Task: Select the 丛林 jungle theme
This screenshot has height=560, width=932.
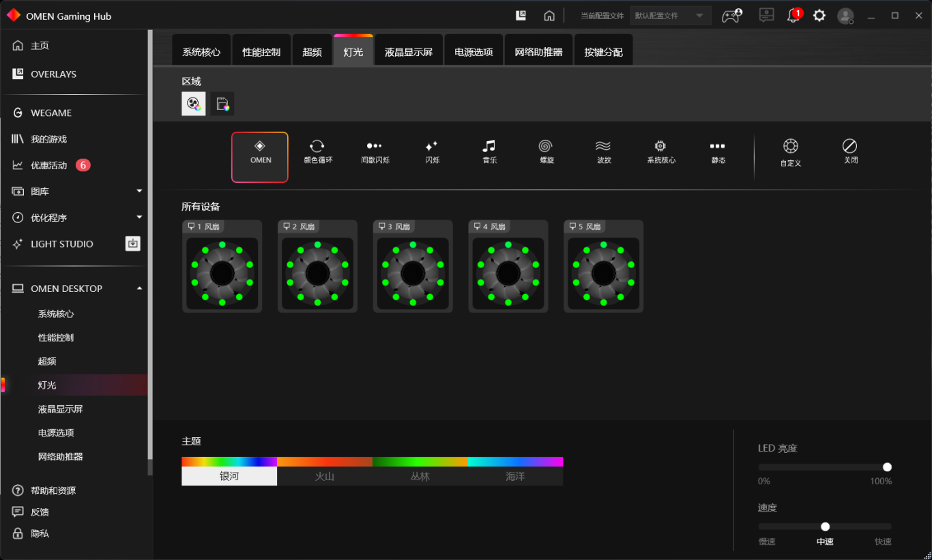Action: (x=420, y=476)
